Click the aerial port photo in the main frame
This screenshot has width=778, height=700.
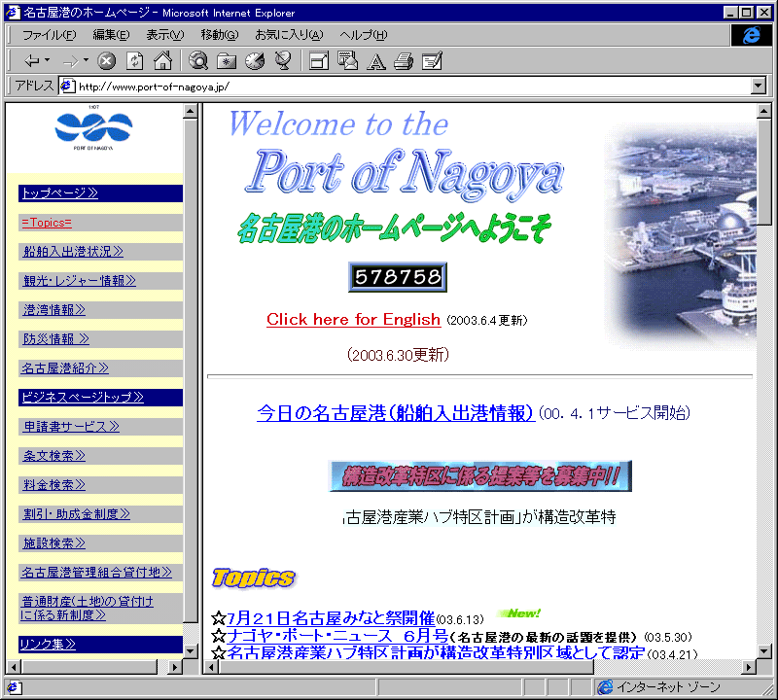[680, 235]
